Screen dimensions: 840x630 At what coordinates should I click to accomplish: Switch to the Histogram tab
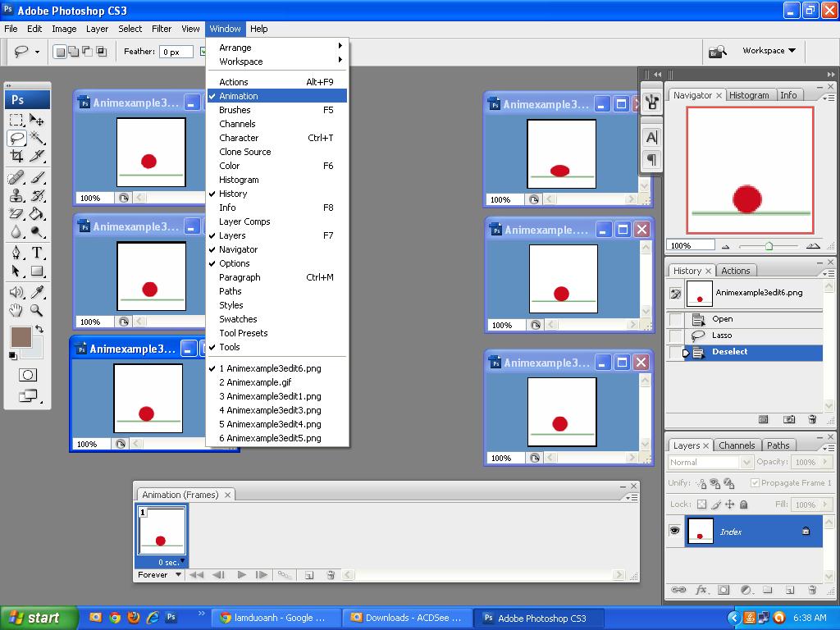749,95
